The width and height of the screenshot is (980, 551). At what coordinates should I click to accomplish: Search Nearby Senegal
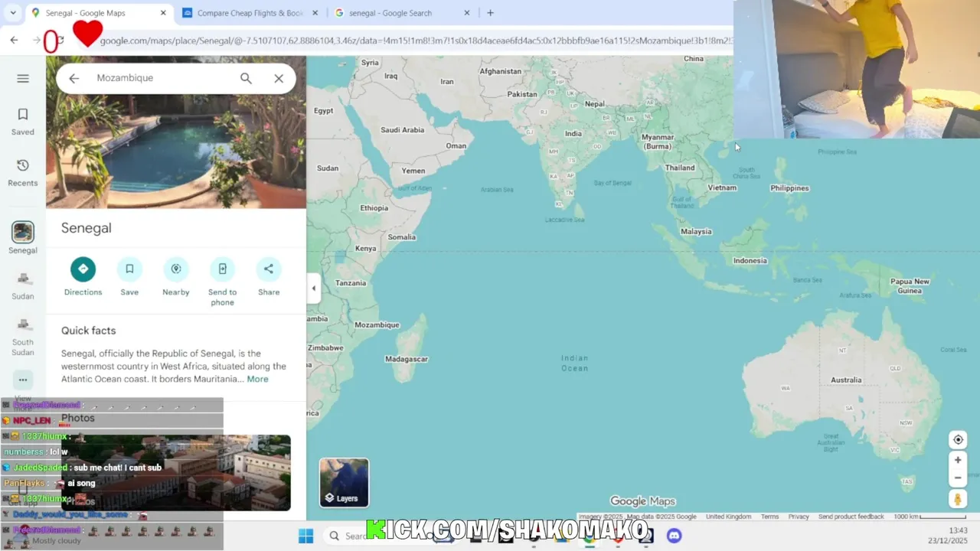pyautogui.click(x=176, y=277)
